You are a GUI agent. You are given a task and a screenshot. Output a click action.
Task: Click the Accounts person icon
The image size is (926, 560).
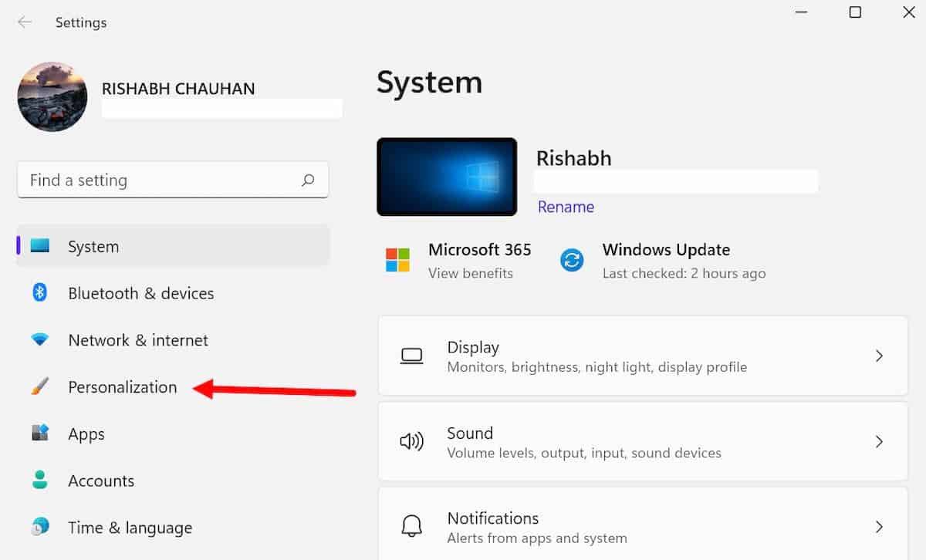pos(39,481)
